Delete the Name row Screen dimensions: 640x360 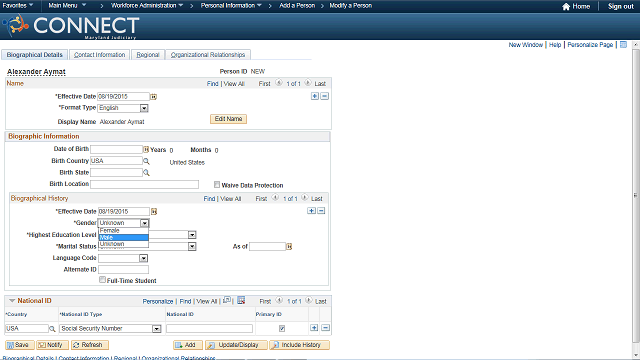tap(324, 96)
